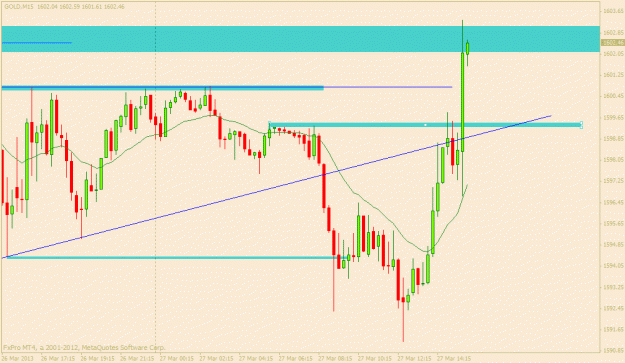625x363 pixels.
Task: Click the selected thin teal rectangle near 1599.40
Action: [x=425, y=125]
